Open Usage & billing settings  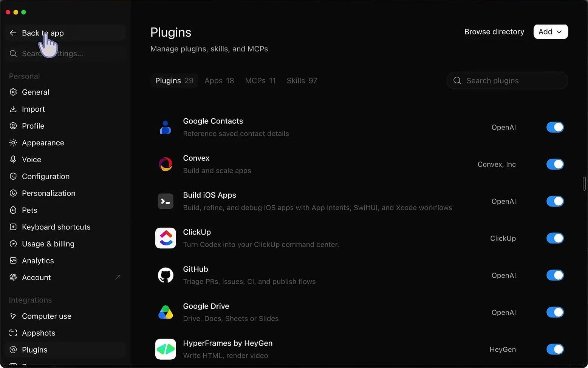[65, 243]
